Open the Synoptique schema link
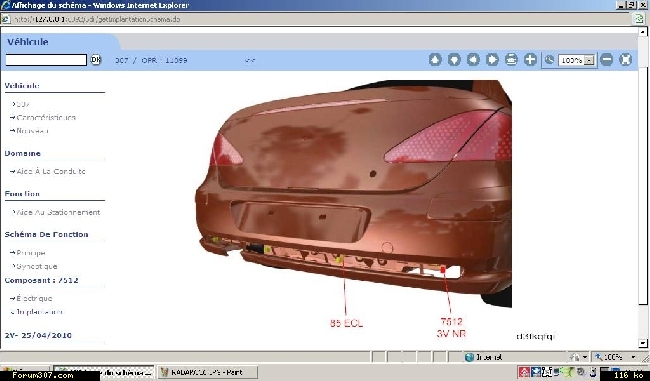 pyautogui.click(x=36, y=266)
